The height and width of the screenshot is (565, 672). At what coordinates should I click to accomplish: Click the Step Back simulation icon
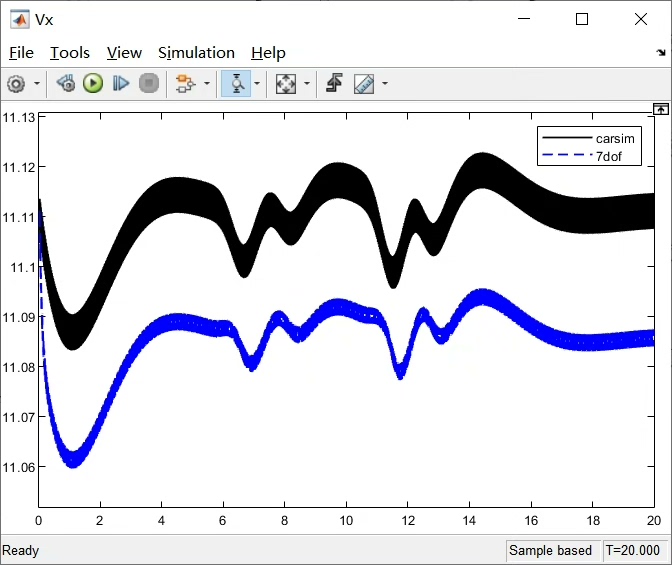coord(66,83)
